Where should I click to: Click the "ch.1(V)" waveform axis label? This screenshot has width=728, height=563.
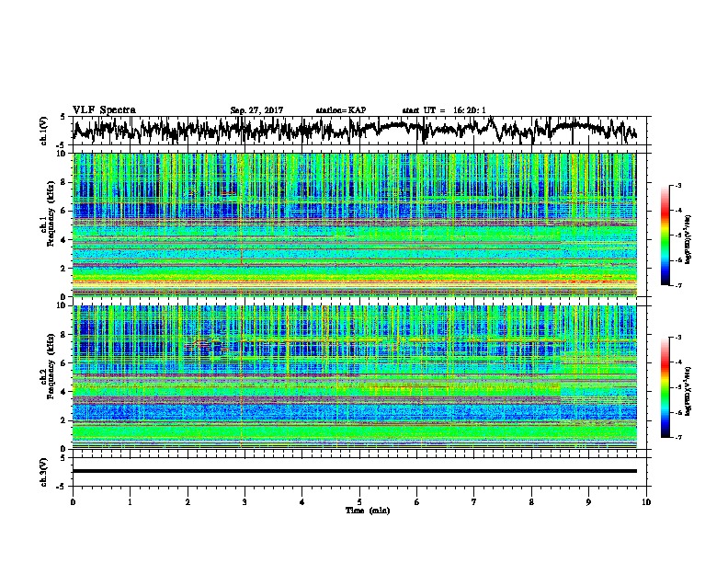(43, 131)
